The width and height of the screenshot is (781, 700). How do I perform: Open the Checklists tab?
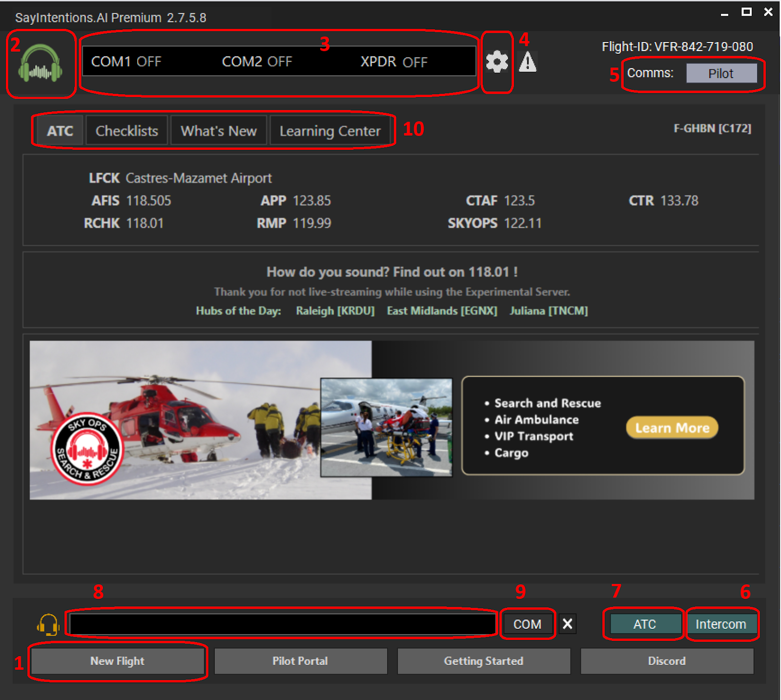[127, 131]
